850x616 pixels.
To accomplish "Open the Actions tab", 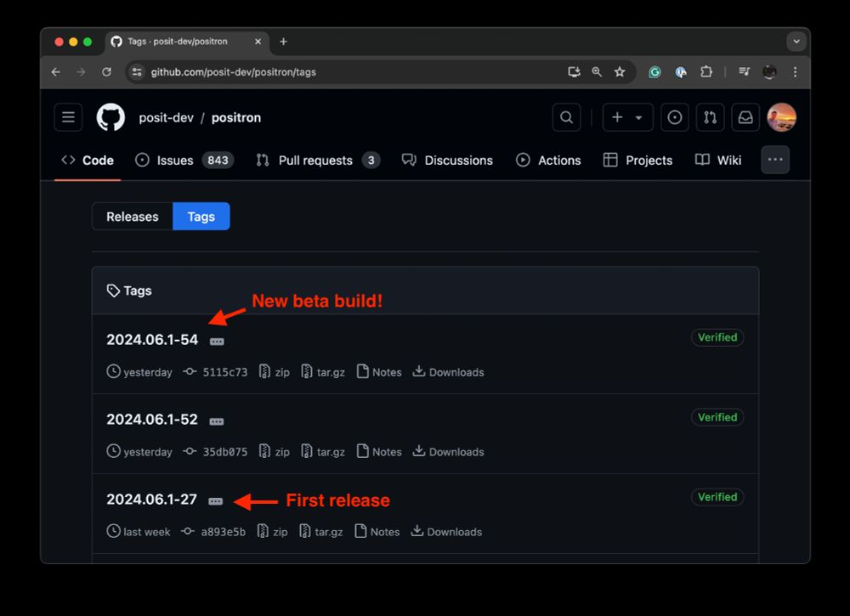I will click(x=548, y=161).
